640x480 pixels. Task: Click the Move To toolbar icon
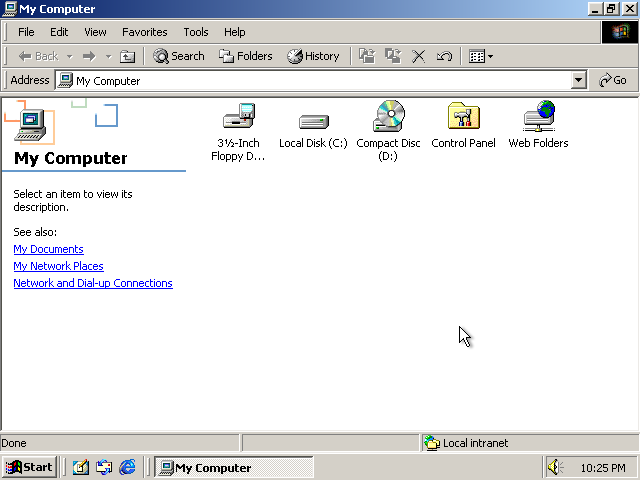[367, 56]
